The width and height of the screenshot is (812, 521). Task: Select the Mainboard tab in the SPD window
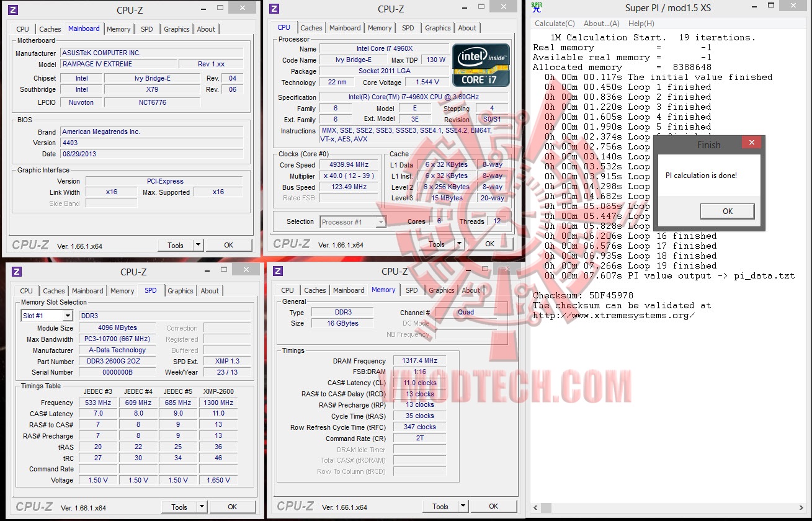(88, 291)
